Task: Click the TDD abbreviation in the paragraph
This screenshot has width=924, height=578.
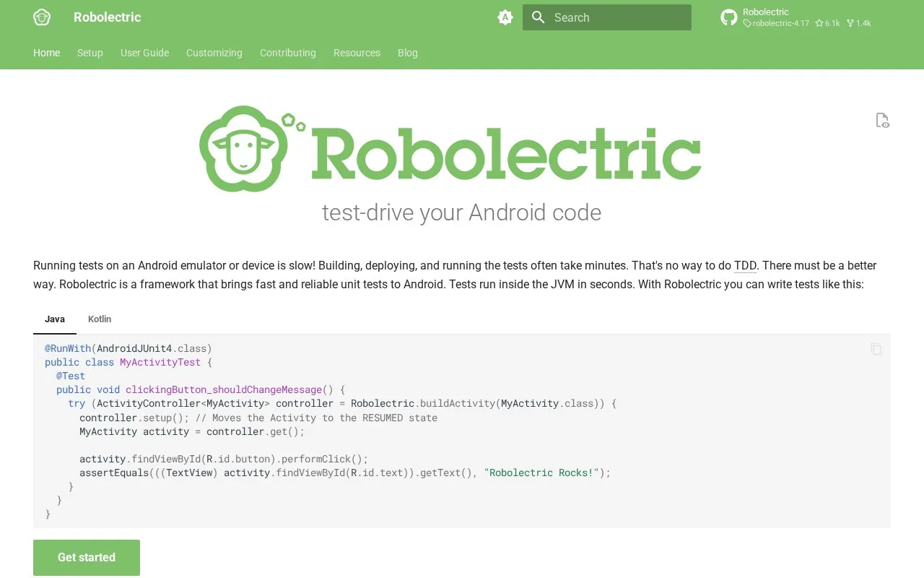Action: pyautogui.click(x=746, y=265)
